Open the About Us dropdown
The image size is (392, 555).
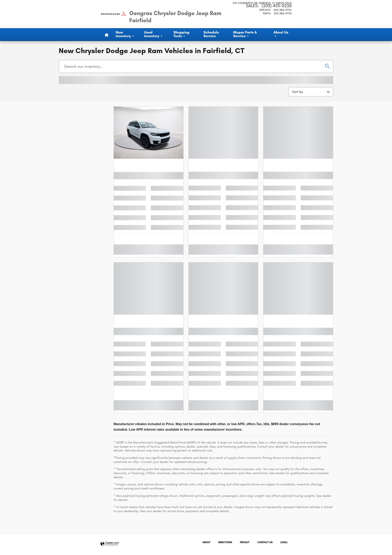click(281, 34)
